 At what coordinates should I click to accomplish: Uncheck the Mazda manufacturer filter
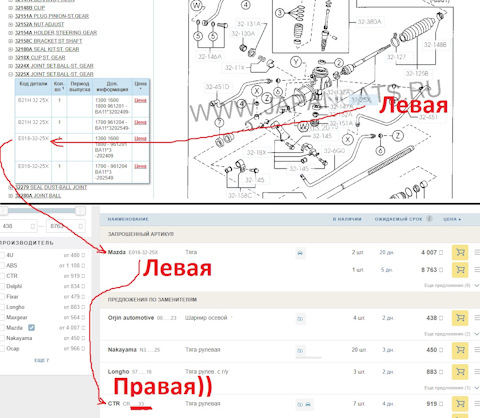pyautogui.click(x=31, y=328)
